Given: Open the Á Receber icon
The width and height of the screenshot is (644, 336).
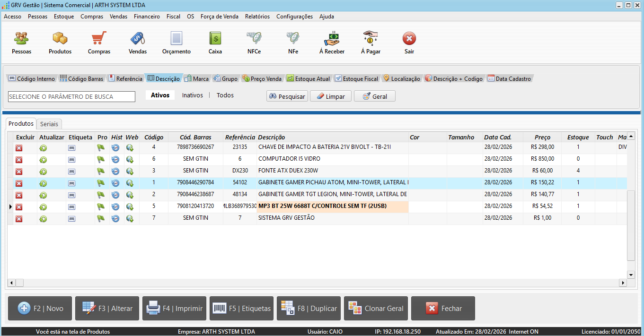Looking at the screenshot, I should coord(332,38).
